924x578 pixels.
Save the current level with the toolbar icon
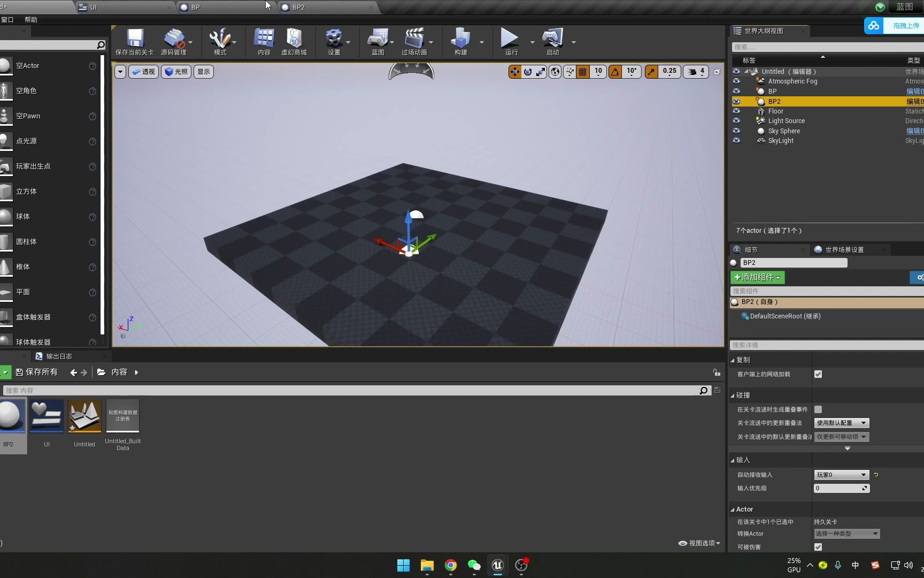[x=135, y=42]
